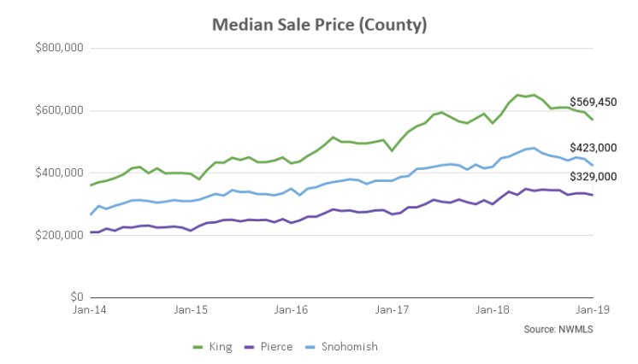Click the $329,000 data label

(594, 176)
